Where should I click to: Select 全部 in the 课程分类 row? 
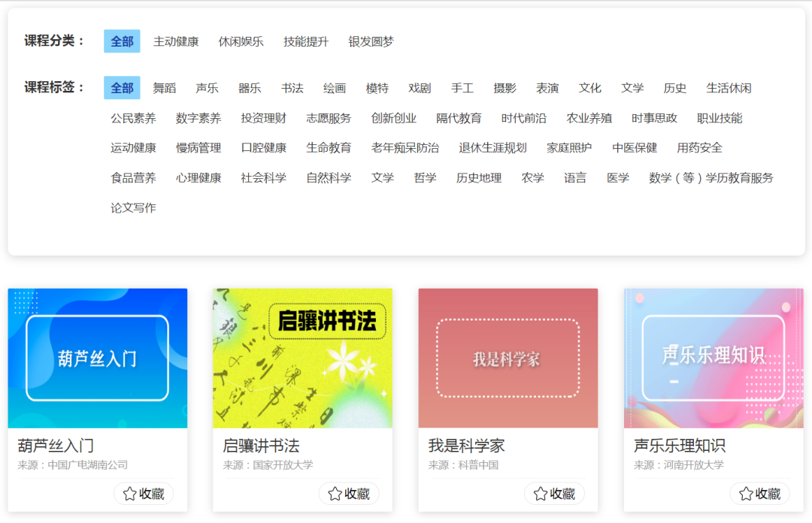click(x=122, y=41)
